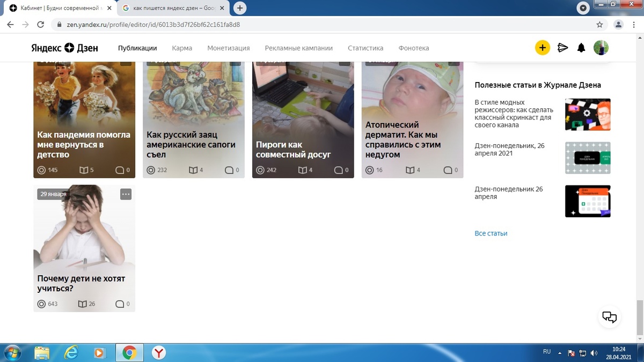The width and height of the screenshot is (644, 362).
Task: Open 'Почему дети не хотят учиться?' post
Action: pos(81,284)
